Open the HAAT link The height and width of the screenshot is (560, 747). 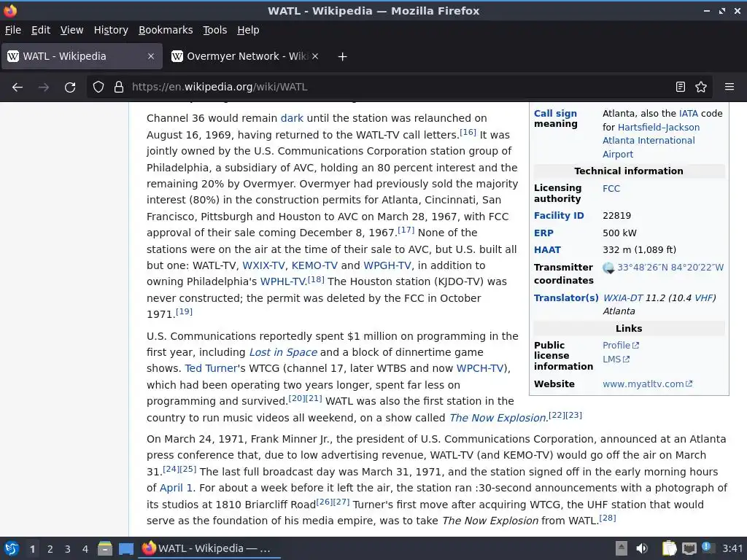547,250
